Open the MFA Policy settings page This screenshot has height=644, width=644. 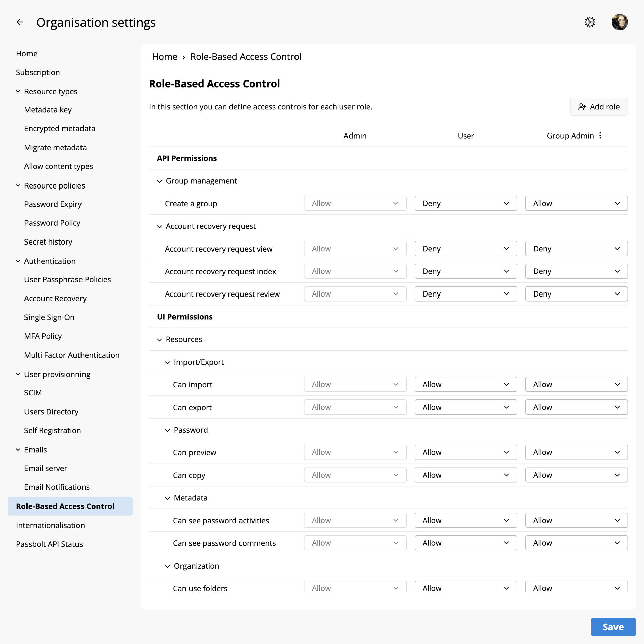tap(43, 336)
